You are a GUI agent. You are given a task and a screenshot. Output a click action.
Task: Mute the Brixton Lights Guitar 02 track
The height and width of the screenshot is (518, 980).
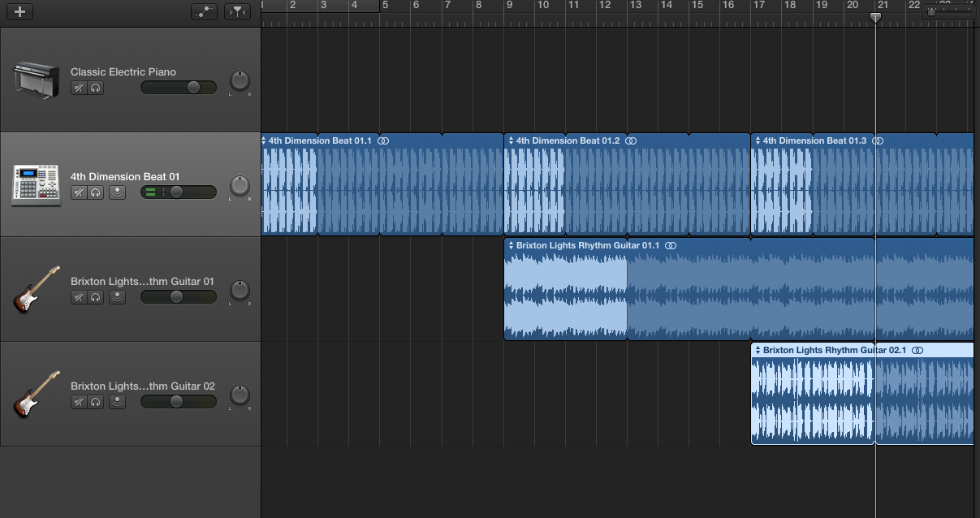point(79,401)
